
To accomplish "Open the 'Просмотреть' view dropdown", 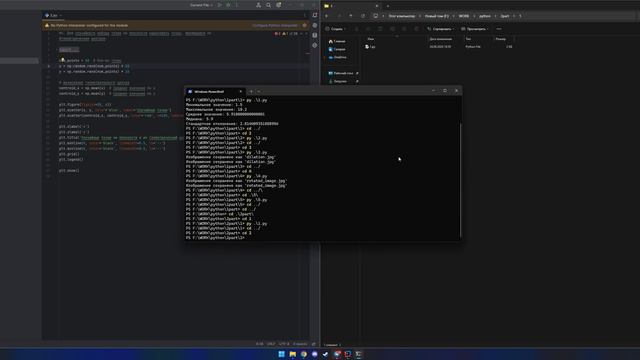I will coord(474,29).
